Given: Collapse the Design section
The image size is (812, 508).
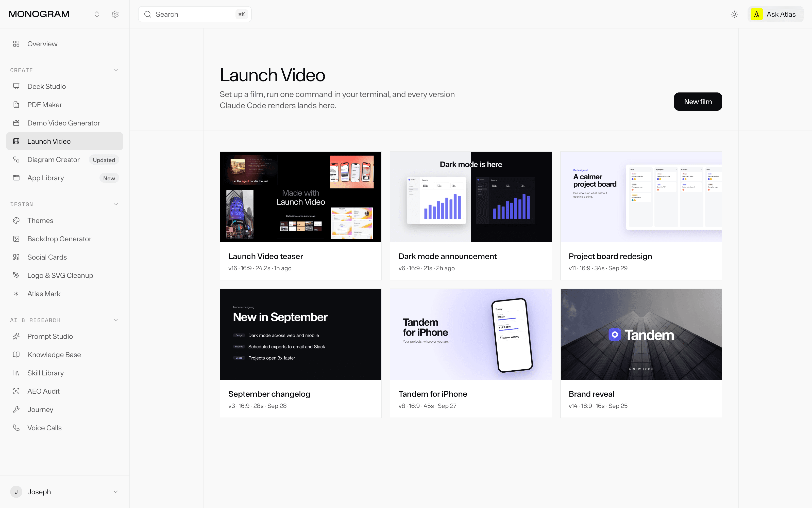Looking at the screenshot, I should click(x=116, y=204).
